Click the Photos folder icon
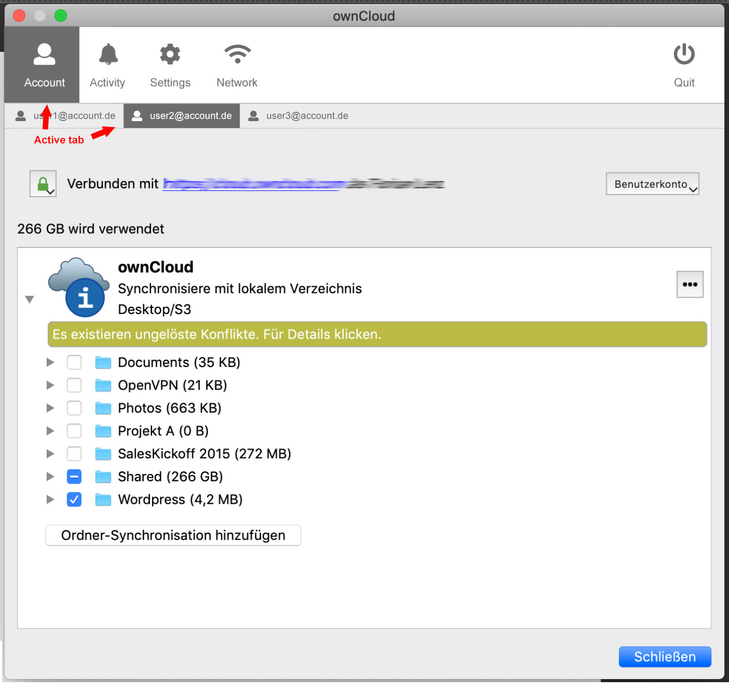The width and height of the screenshot is (729, 700). click(103, 408)
